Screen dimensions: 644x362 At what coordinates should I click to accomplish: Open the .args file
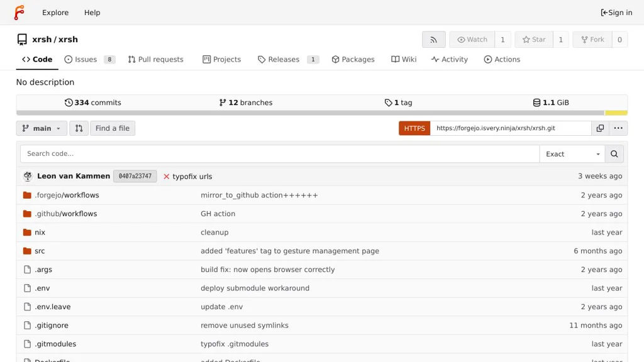pyautogui.click(x=43, y=270)
